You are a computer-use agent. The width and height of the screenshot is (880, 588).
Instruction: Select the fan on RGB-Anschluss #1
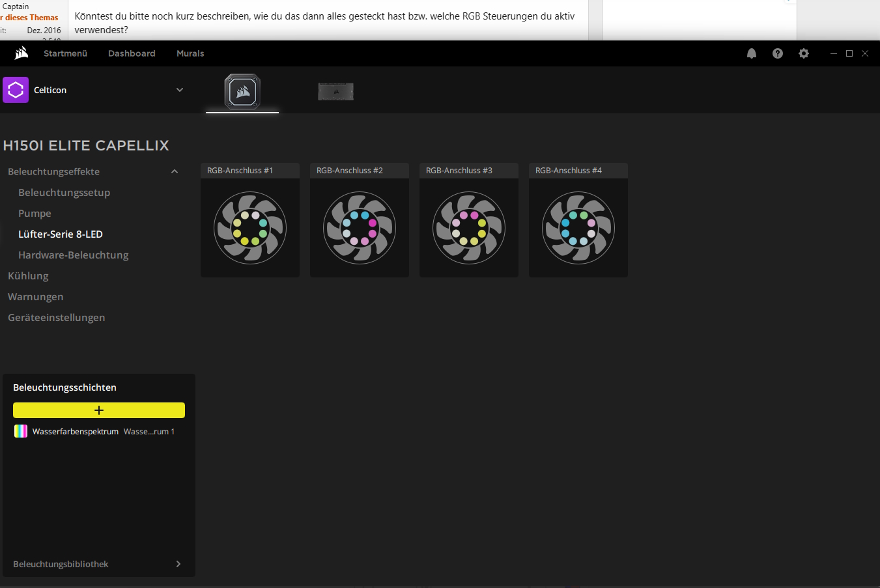250,228
